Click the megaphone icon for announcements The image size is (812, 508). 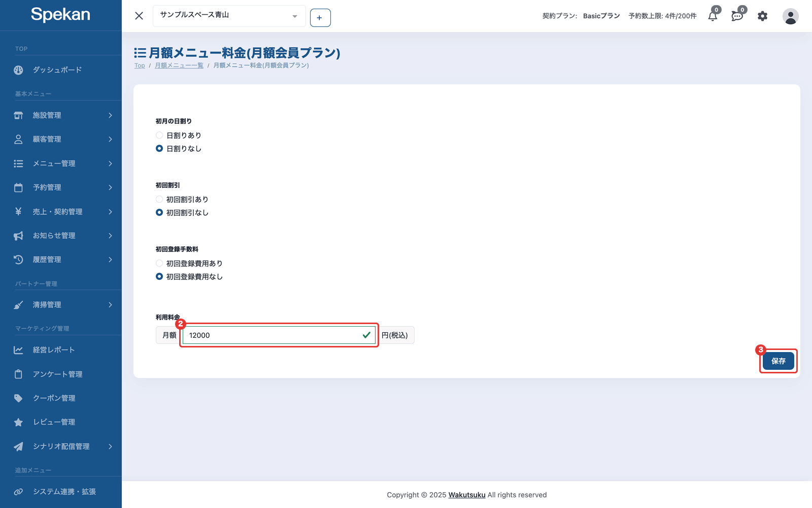tap(18, 236)
